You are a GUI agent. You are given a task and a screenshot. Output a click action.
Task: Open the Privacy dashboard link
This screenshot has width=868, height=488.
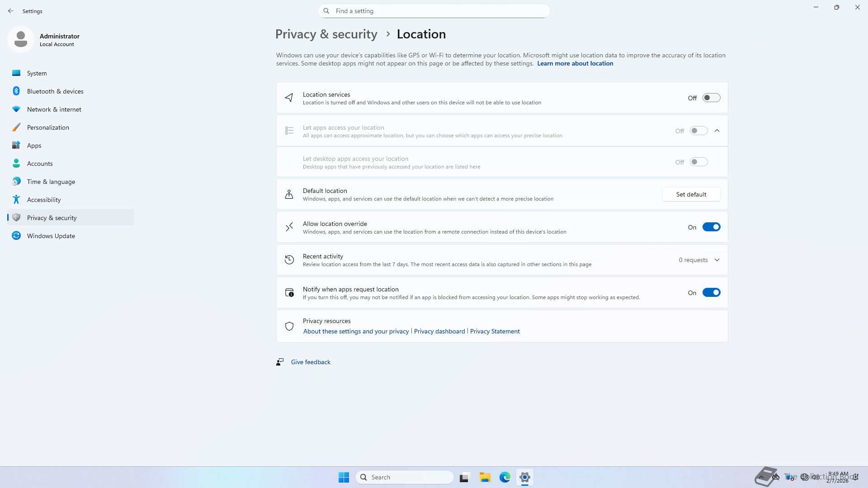(x=439, y=332)
